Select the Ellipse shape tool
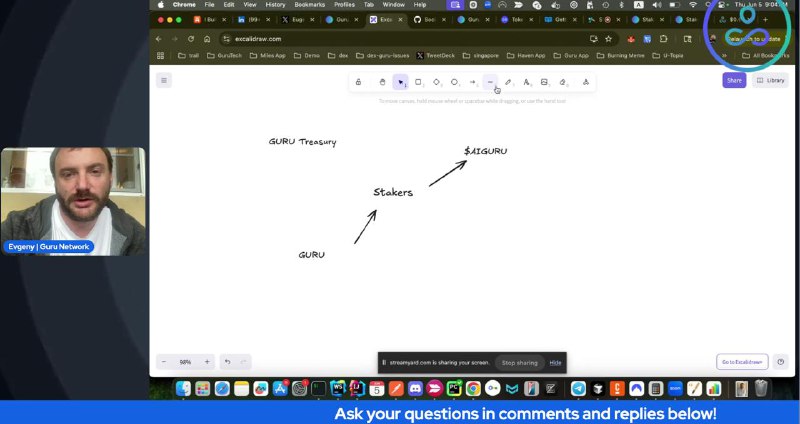This screenshot has width=800, height=424. click(454, 82)
